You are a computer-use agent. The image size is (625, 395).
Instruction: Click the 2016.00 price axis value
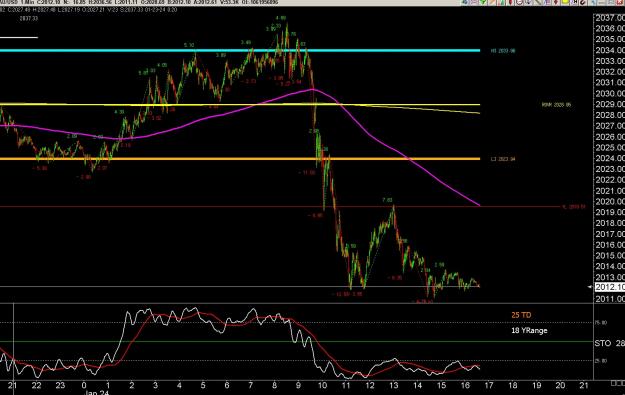pyautogui.click(x=610, y=245)
